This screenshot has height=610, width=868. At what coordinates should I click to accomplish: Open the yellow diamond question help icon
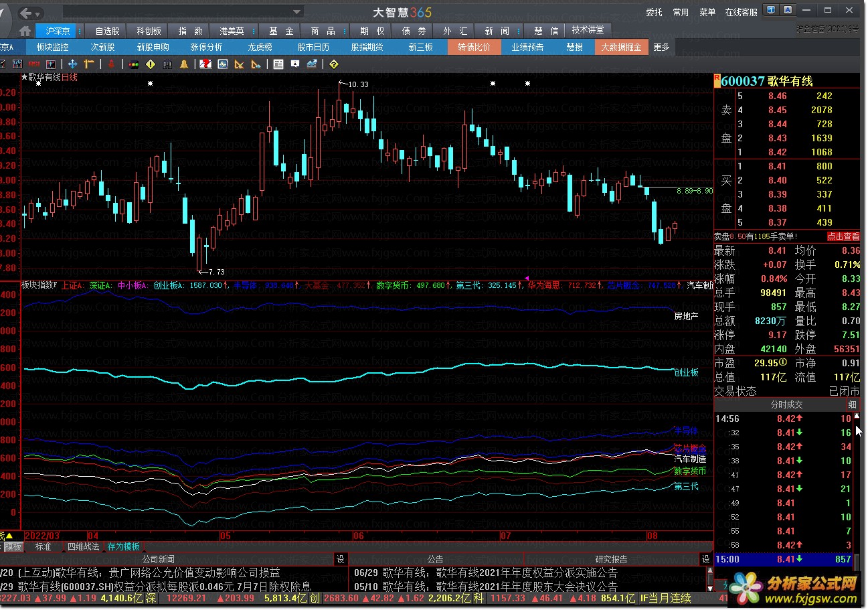333,64
